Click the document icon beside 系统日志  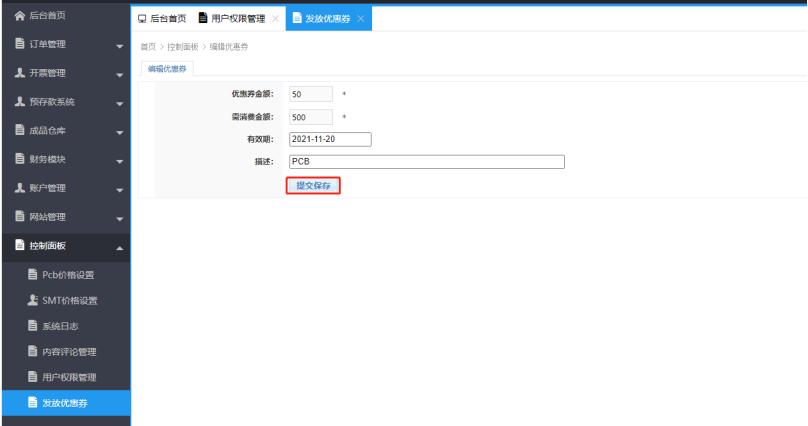[x=32, y=326]
